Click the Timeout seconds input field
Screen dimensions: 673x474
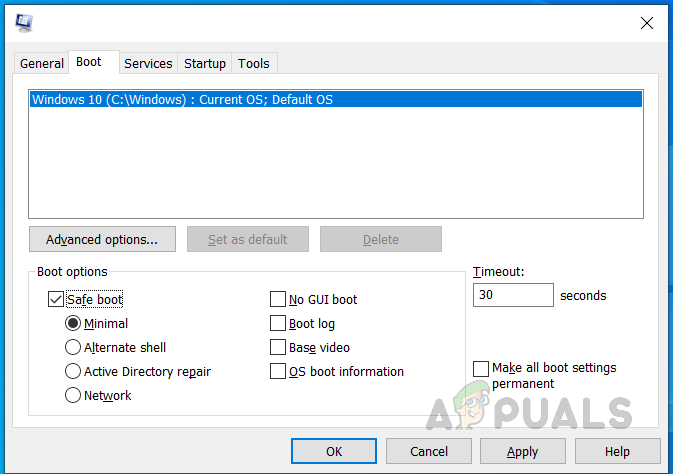click(x=513, y=295)
